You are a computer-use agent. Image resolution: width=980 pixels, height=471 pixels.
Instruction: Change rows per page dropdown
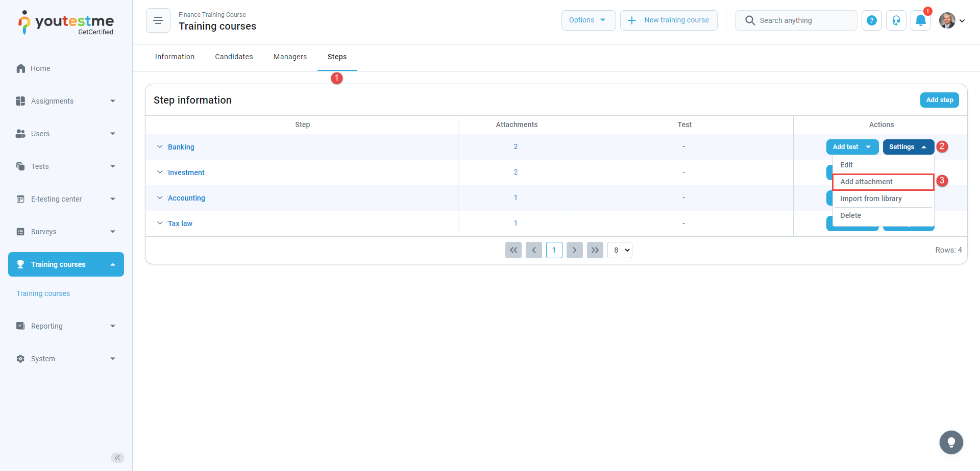click(x=620, y=250)
